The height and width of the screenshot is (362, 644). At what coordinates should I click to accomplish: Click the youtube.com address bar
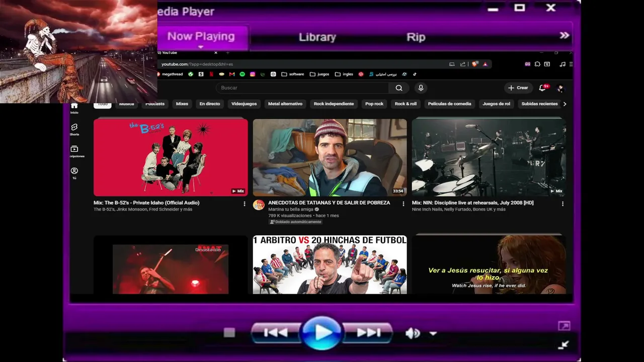[302, 64]
